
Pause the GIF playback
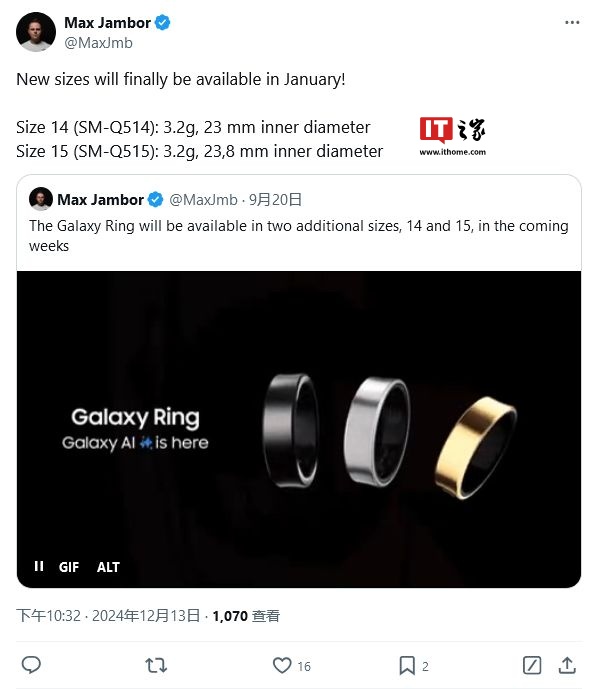(39, 566)
